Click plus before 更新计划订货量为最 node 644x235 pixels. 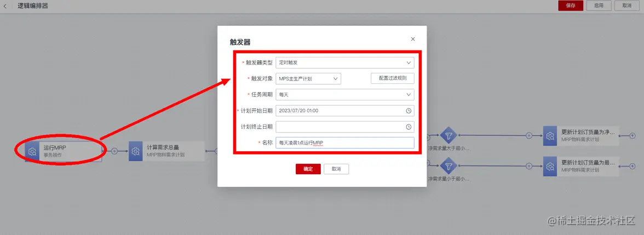click(530, 166)
